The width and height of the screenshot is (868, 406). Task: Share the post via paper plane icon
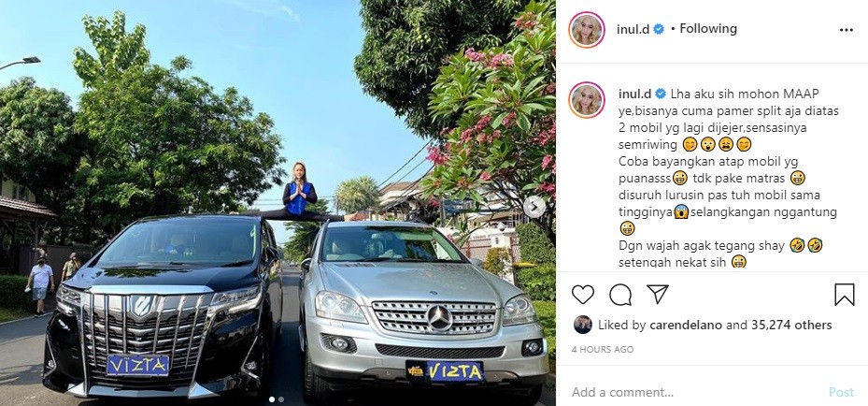(x=658, y=294)
